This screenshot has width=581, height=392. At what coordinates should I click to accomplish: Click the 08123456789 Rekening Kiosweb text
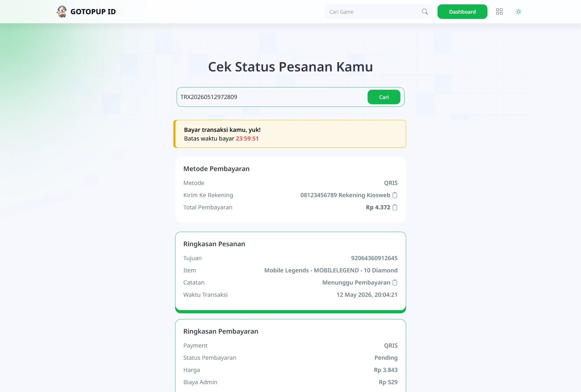pos(345,195)
